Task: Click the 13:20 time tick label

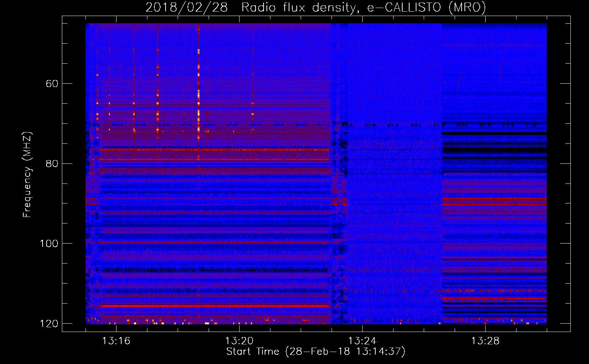Action: (x=239, y=341)
